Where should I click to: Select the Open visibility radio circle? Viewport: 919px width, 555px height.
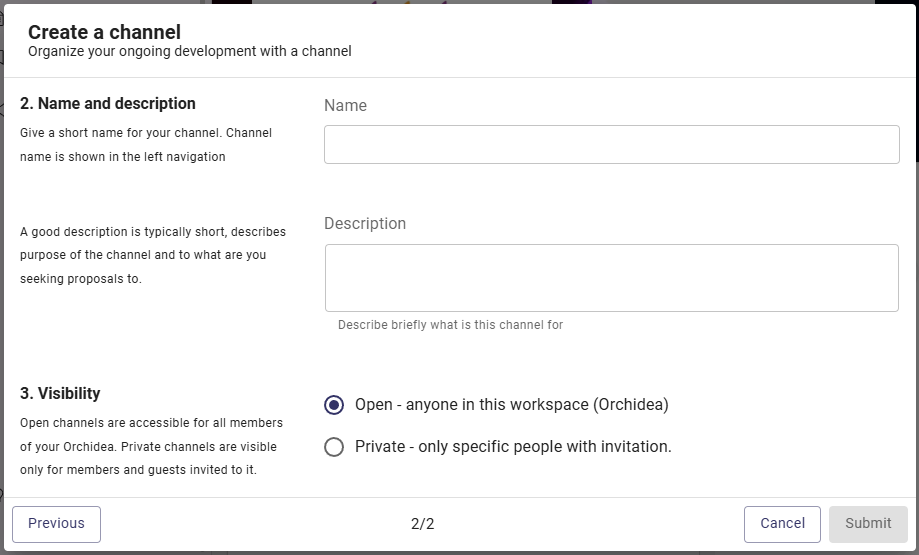click(334, 405)
